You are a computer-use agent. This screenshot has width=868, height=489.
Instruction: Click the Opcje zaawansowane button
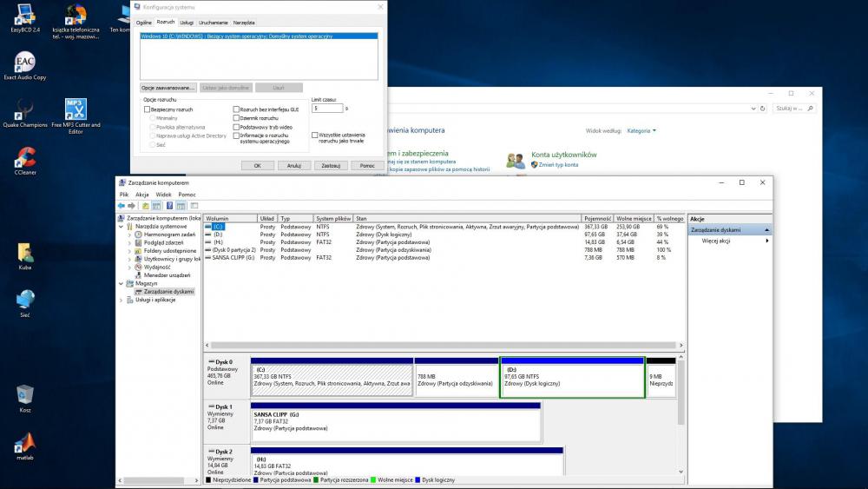[x=168, y=88]
